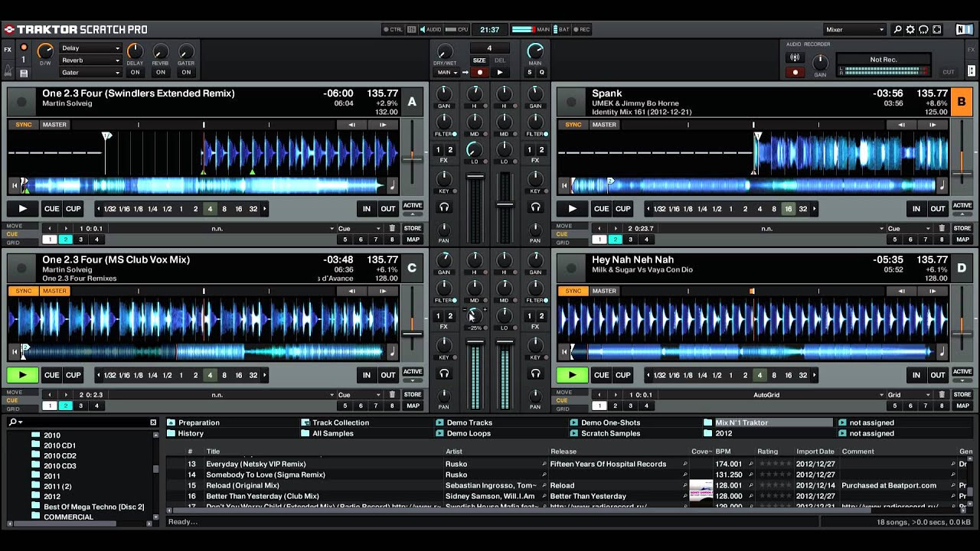Click MAP button on deck C

pyautogui.click(x=413, y=406)
